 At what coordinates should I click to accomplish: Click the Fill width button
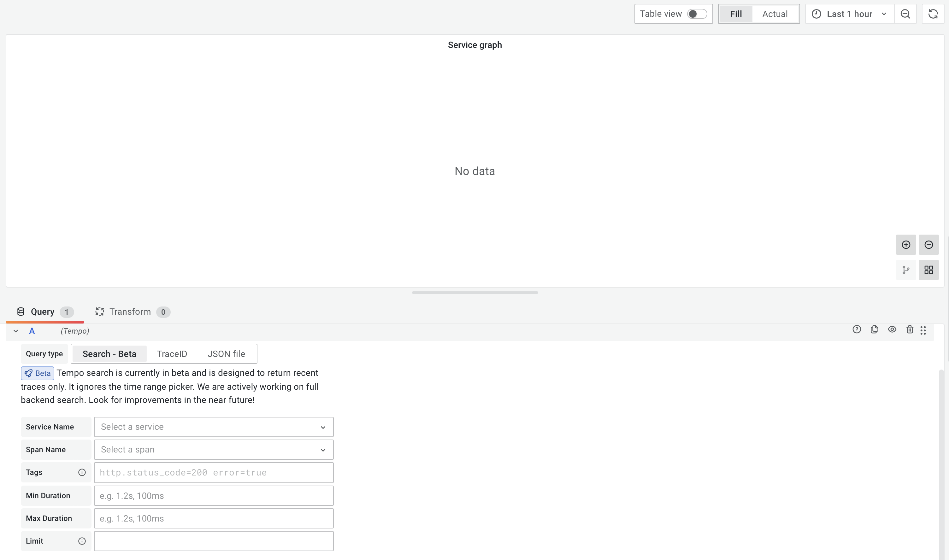click(735, 14)
